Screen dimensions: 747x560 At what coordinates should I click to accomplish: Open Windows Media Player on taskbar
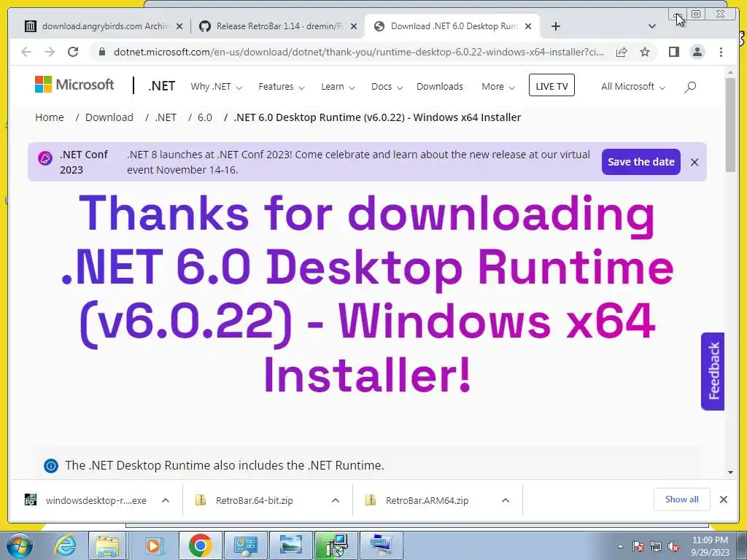pos(153,545)
